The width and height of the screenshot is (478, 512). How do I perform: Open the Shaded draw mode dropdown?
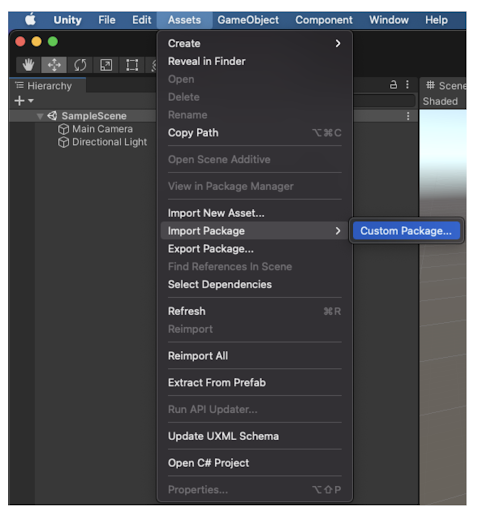click(440, 101)
